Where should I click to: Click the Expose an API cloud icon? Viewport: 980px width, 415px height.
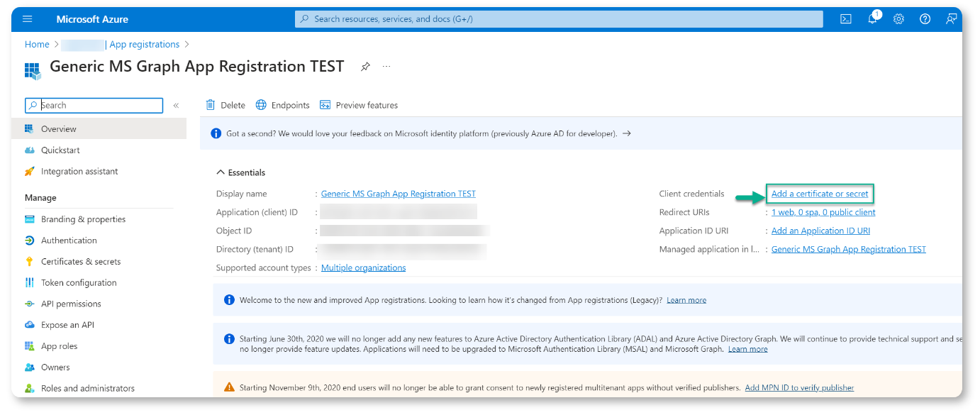[x=29, y=325]
